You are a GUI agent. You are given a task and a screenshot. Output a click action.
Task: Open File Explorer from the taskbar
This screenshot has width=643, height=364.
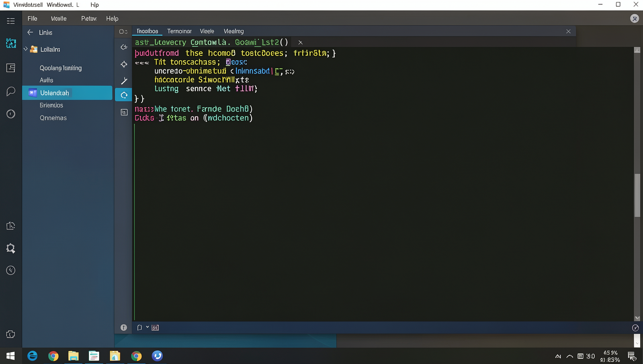73,356
